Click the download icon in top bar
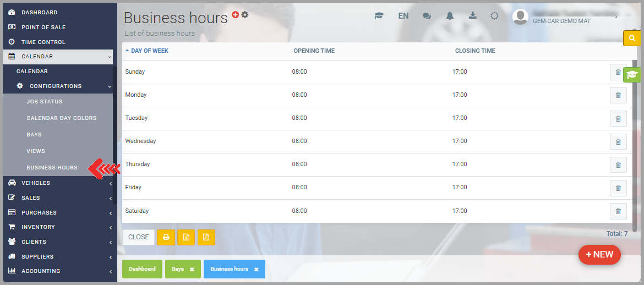The image size is (644, 285). [472, 15]
